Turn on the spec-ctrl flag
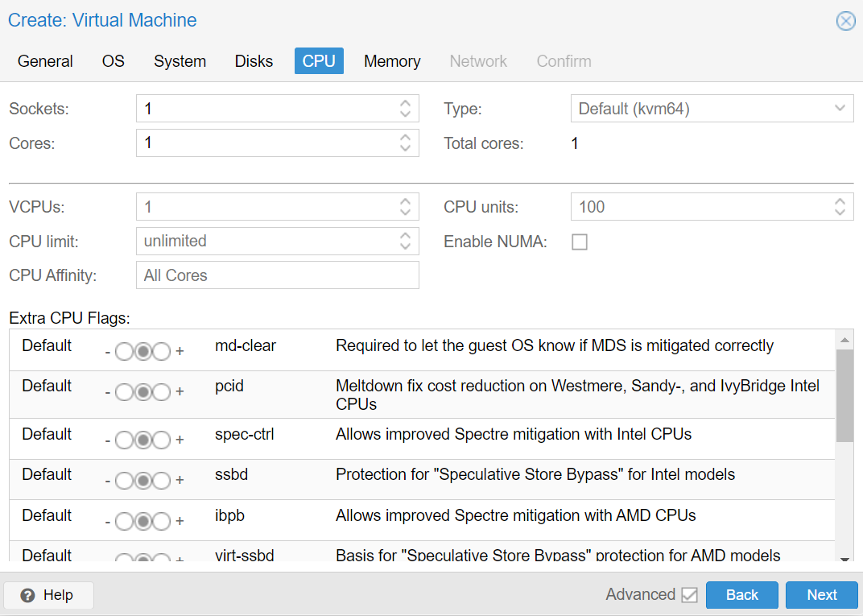This screenshot has height=616, width=863. (161, 440)
